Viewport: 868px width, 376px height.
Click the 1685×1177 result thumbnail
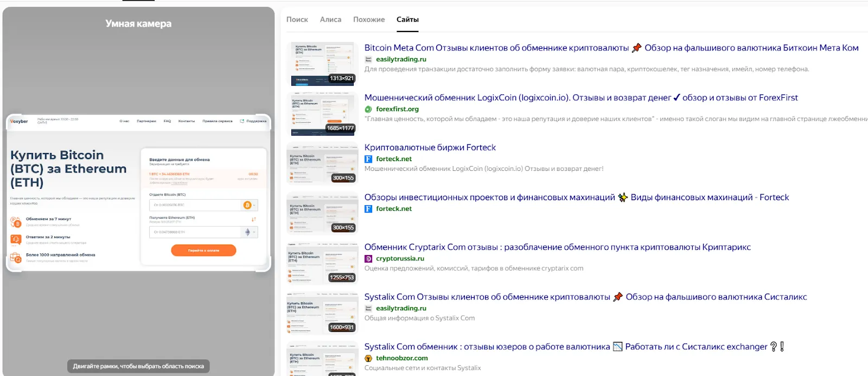[x=323, y=113]
